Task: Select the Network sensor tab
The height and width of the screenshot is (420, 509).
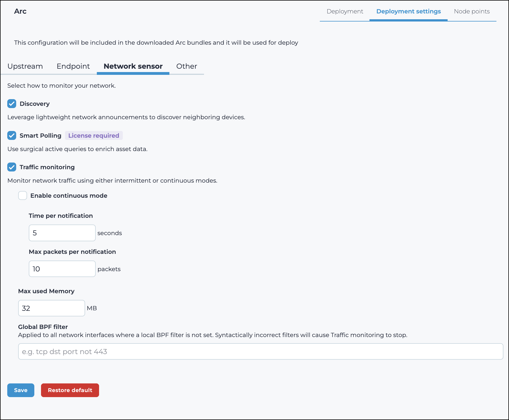Action: tap(133, 66)
